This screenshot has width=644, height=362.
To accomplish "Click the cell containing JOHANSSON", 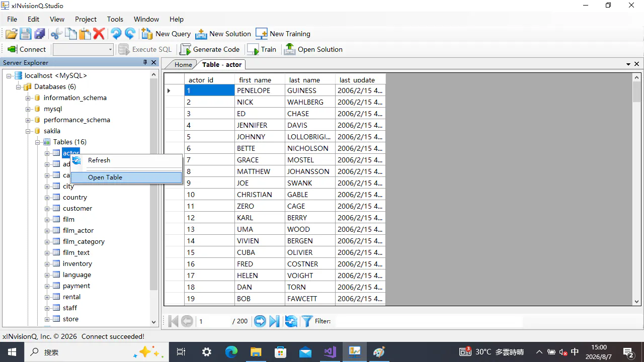I will (x=310, y=171).
